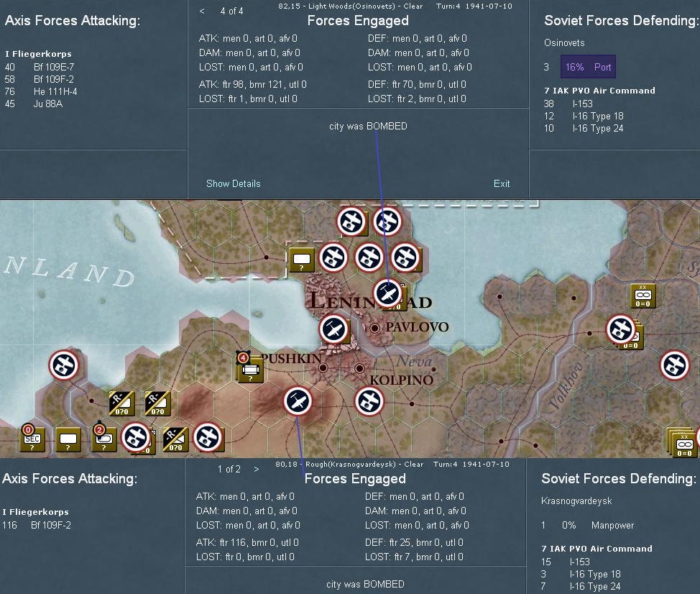
Task: Click bomber icon directly right of '?' unit near Leningrad
Action: point(333,257)
